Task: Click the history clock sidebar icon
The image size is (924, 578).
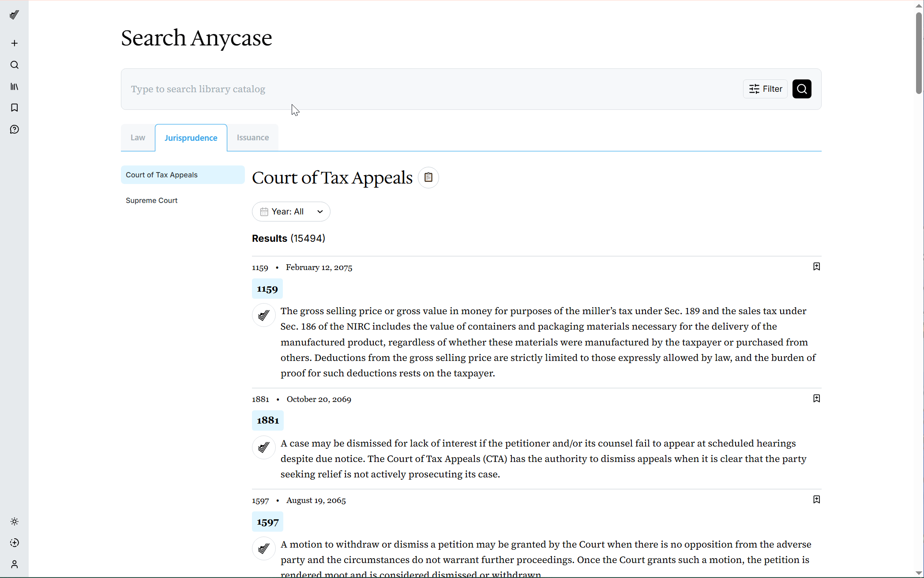Action: point(14,543)
